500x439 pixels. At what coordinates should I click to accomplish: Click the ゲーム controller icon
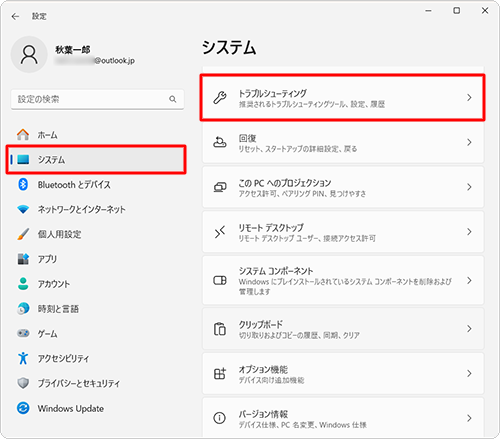click(x=23, y=333)
